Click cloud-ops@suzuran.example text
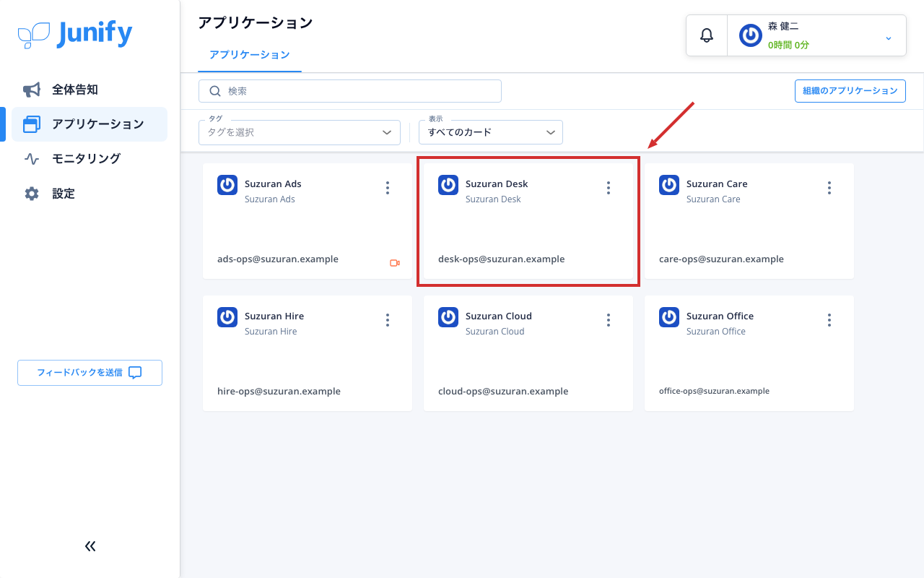924x578 pixels. point(503,392)
